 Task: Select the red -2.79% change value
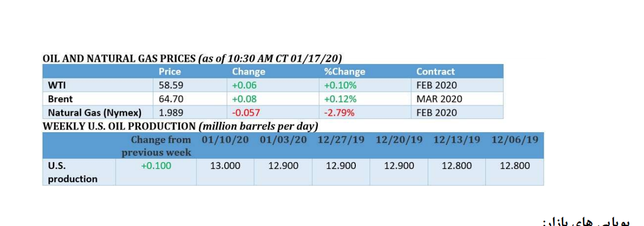pos(339,113)
